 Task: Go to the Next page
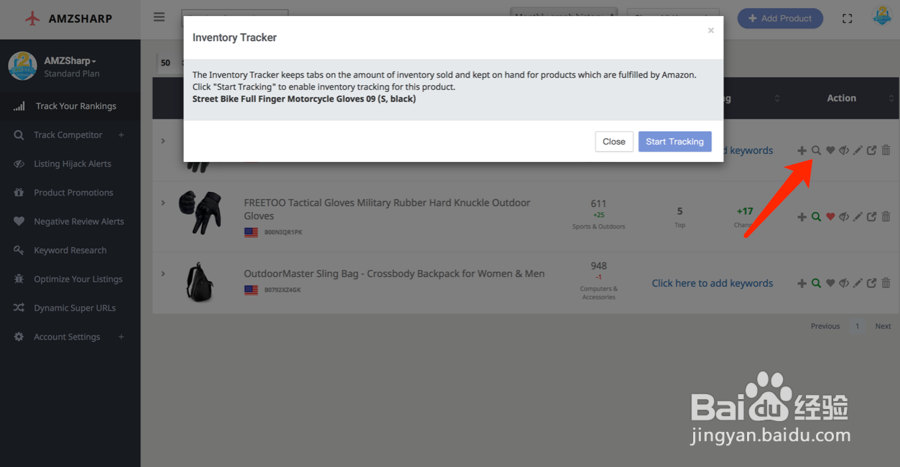(883, 326)
